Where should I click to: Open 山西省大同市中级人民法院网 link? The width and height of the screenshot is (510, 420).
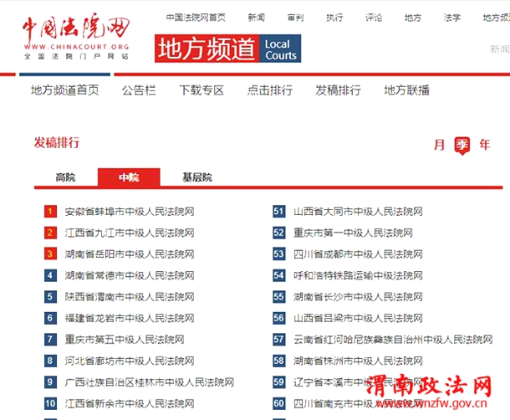pyautogui.click(x=359, y=212)
